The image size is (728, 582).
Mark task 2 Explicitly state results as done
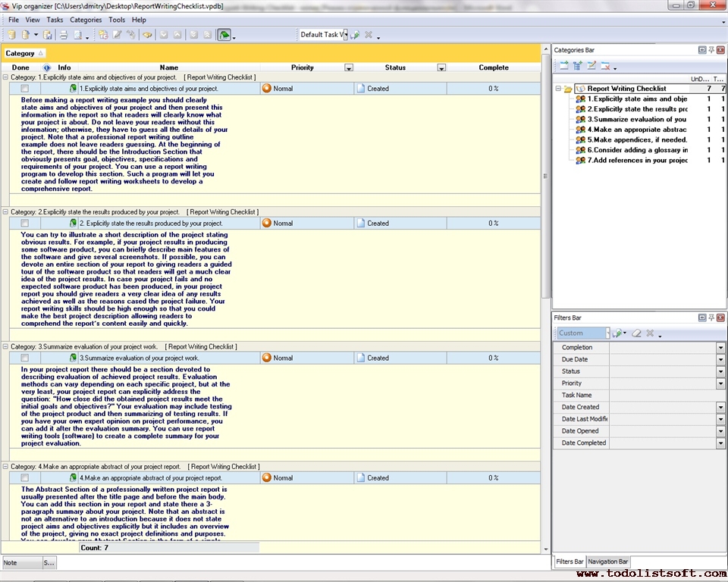pyautogui.click(x=25, y=224)
